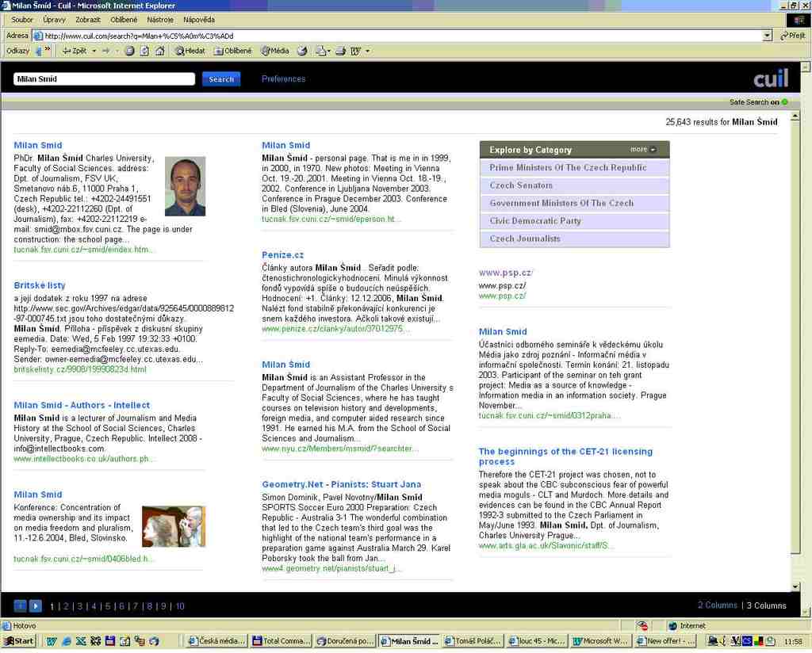This screenshot has width=812, height=653.
Task: Click the cuil search query input field
Action: tap(104, 78)
